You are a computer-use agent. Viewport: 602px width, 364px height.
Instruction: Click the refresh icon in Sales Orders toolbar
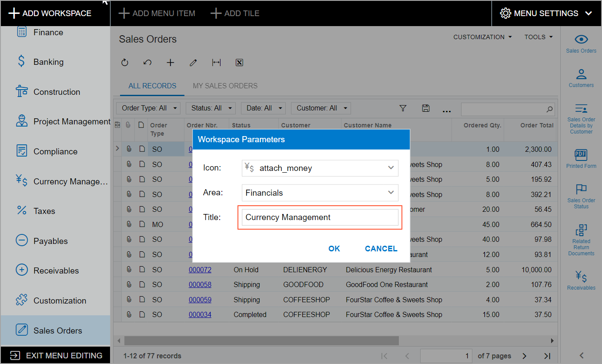pyautogui.click(x=125, y=63)
